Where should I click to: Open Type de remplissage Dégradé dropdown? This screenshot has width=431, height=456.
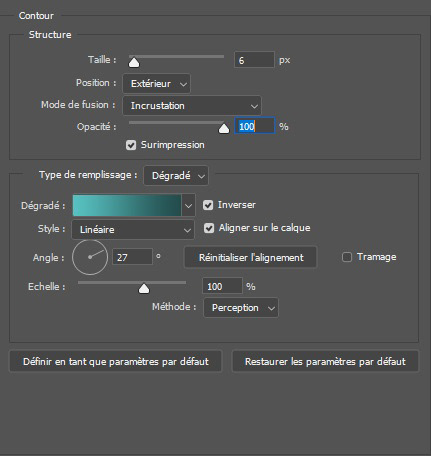click(x=176, y=175)
